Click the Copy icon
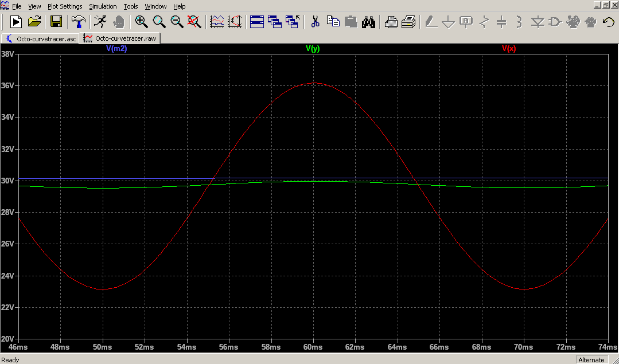The width and height of the screenshot is (619, 364). 333,22
